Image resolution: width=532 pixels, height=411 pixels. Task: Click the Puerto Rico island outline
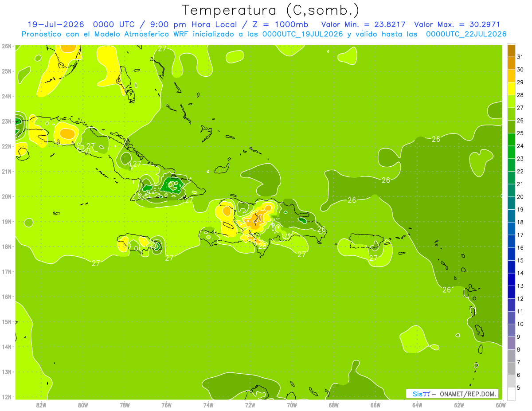click(x=366, y=242)
